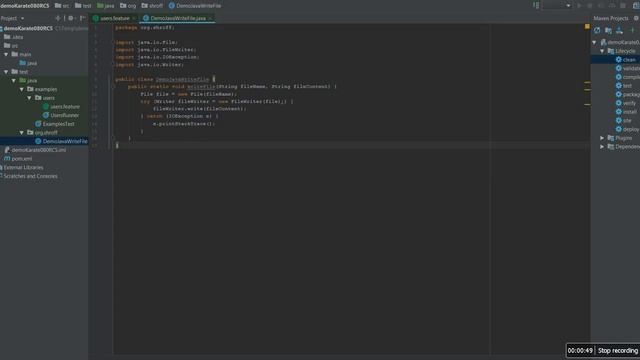Select the .idea folder in project tree
The width and height of the screenshot is (640, 360).
pyautogui.click(x=13, y=37)
